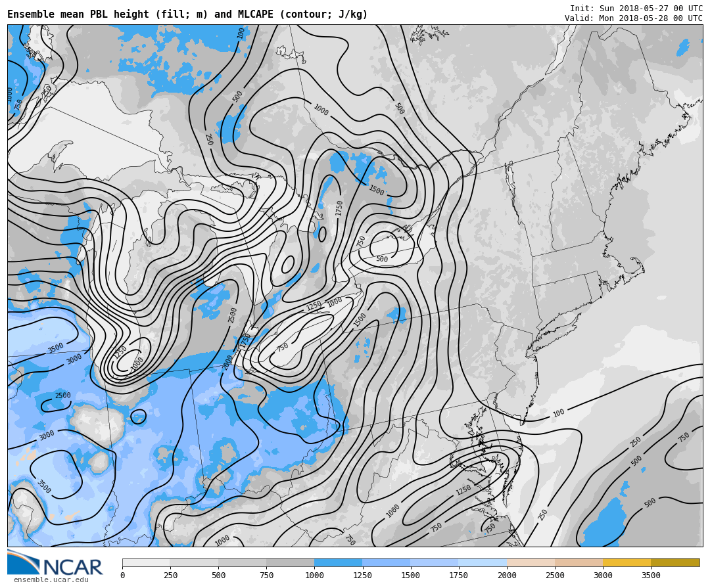Click the colorbar tick label '2000'
Screen dimensions: 710x588
507,576
